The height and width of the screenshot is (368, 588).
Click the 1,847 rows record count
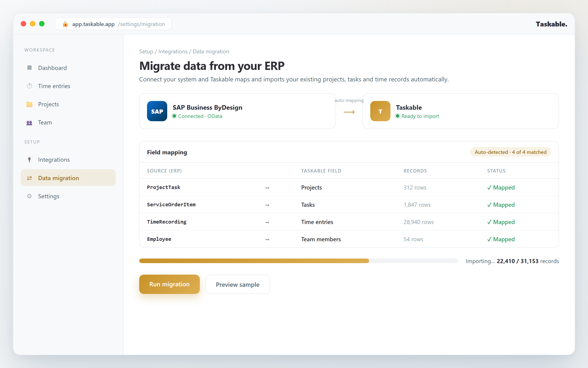(x=417, y=205)
